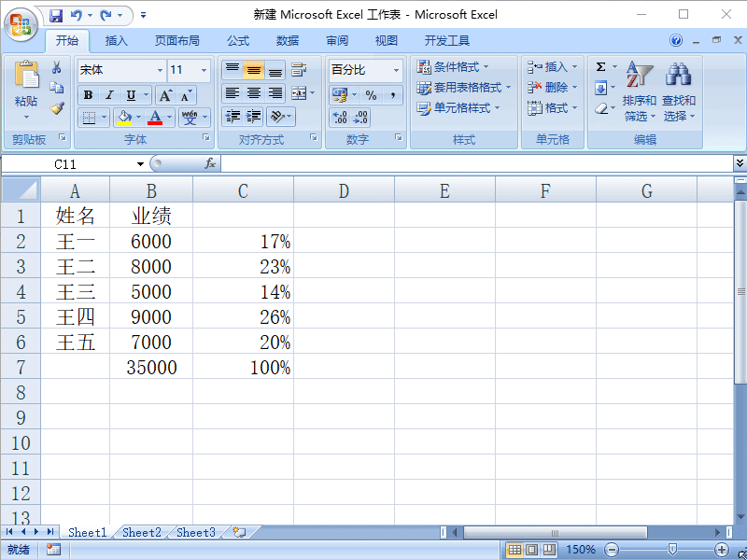Screen dimensions: 747x560
Task: Toggle bold formatting on the selection
Action: click(86, 95)
